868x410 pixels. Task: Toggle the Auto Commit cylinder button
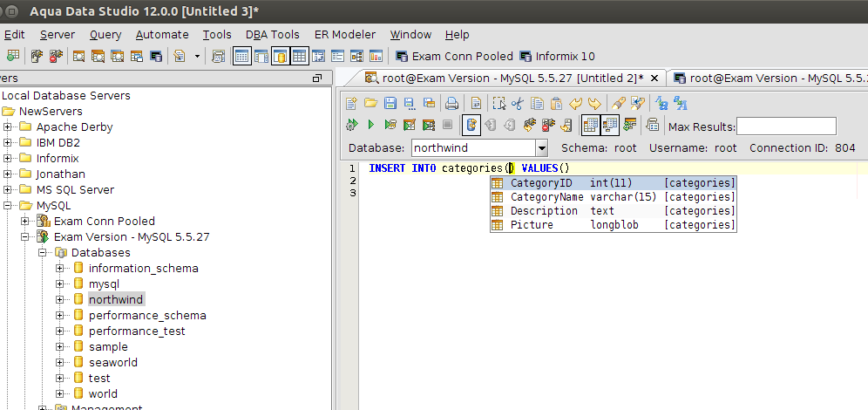coord(471,126)
